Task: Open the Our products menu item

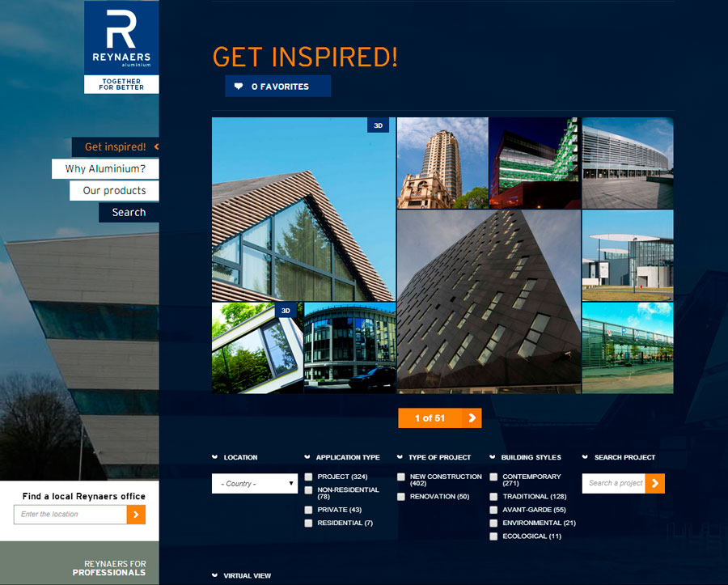Action: [x=114, y=190]
